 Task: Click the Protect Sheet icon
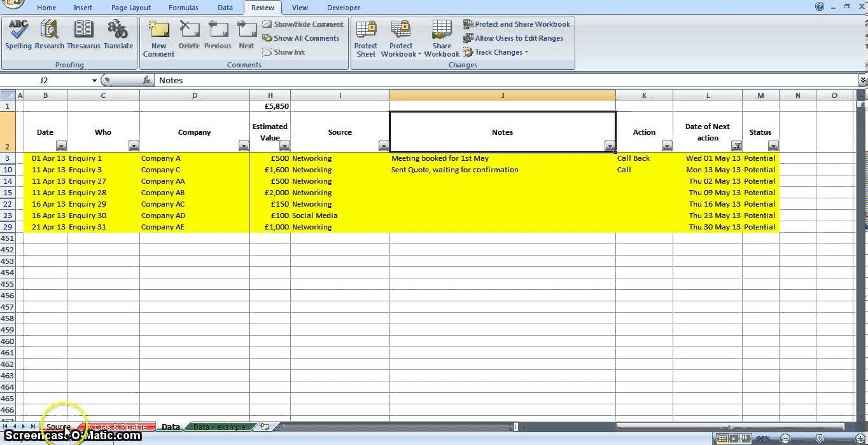click(366, 38)
